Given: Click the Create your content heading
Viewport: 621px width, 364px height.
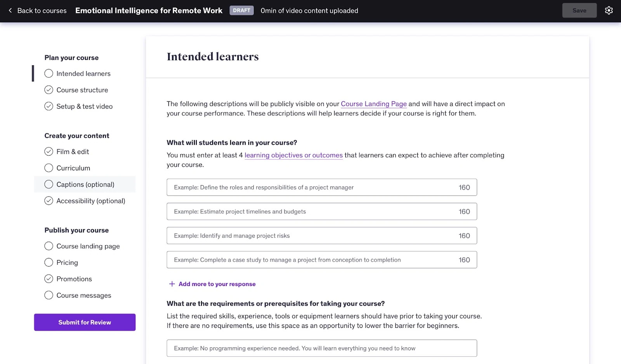Looking at the screenshot, I should 77,135.
